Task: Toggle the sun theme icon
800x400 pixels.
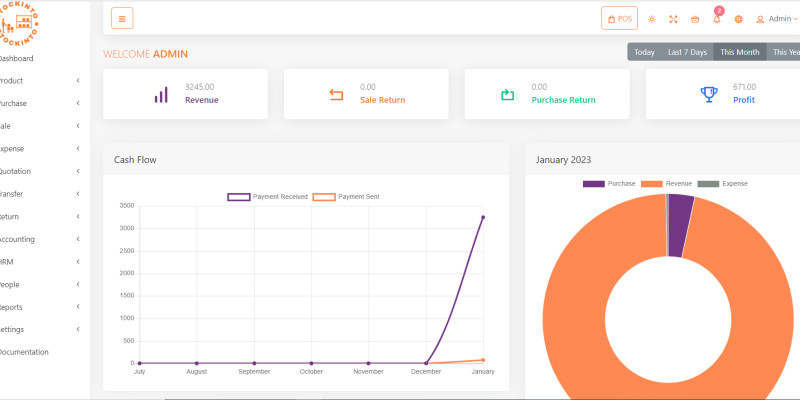Action: (x=652, y=19)
